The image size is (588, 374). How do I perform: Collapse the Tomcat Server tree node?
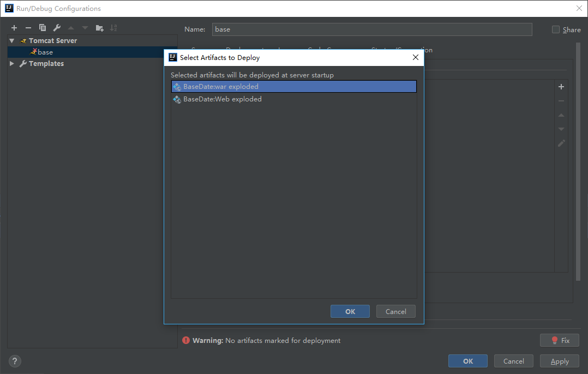click(x=11, y=40)
